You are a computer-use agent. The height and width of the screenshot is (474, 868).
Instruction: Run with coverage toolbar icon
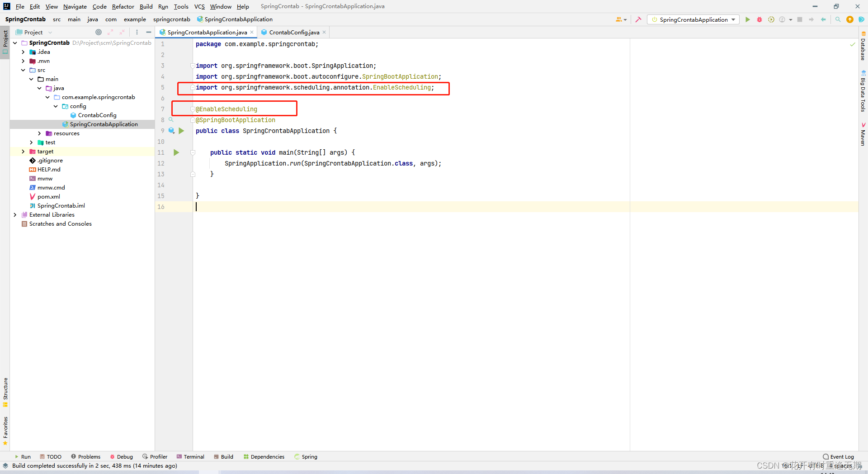771,19
